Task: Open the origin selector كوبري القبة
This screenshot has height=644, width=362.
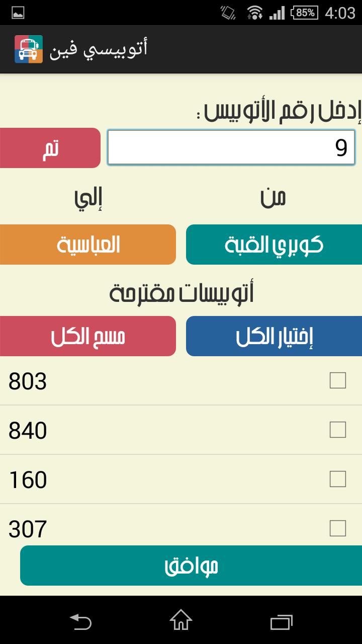Action: [274, 245]
